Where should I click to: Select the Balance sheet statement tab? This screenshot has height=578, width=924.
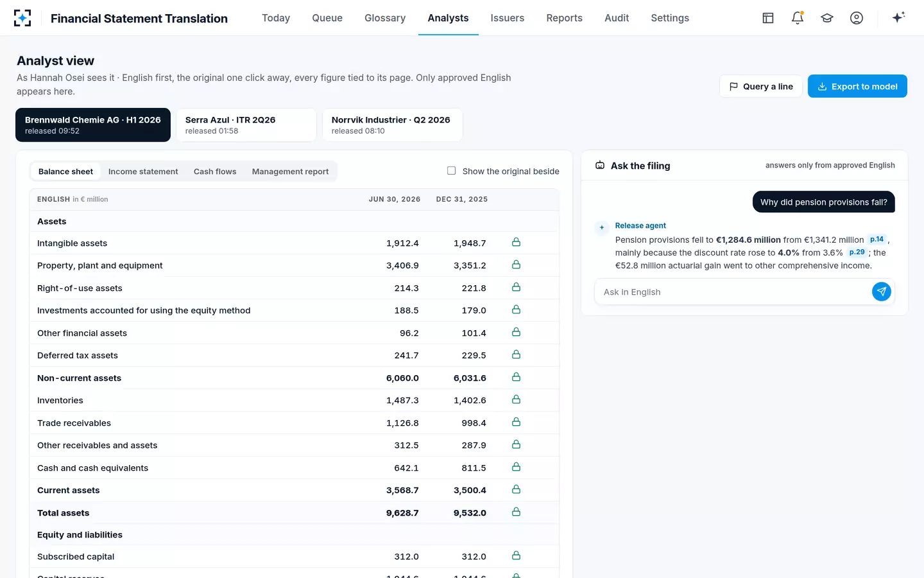[65, 171]
